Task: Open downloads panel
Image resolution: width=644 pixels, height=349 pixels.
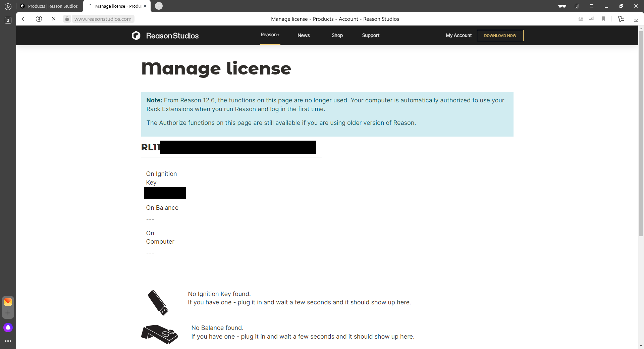Action: [636, 19]
